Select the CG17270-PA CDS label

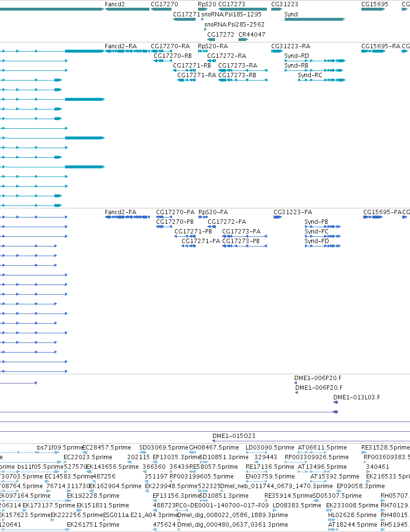point(175,212)
